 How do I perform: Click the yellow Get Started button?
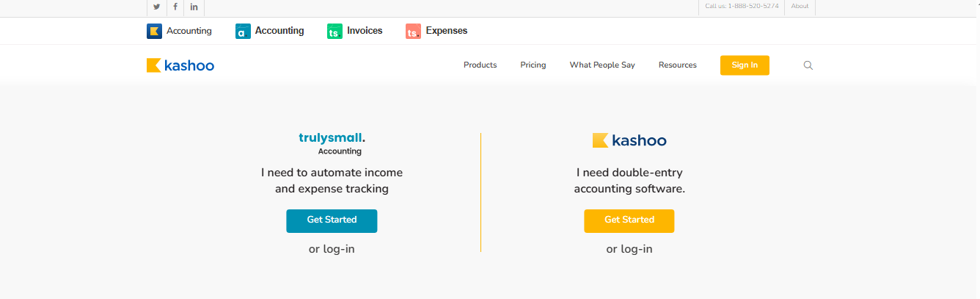(629, 220)
